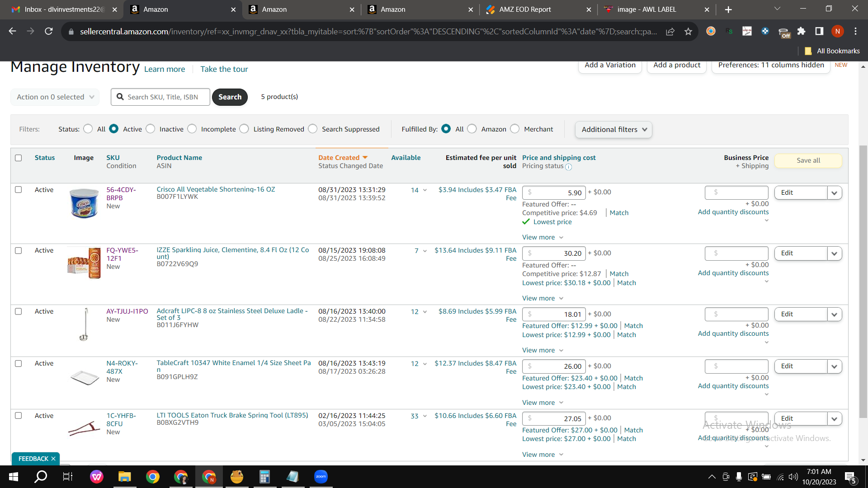Bookmark this page with the star icon
The image size is (868, 488).
coord(688,31)
